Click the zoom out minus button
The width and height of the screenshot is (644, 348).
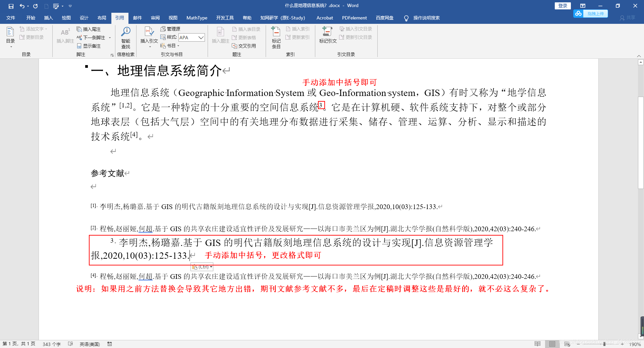coord(578,344)
